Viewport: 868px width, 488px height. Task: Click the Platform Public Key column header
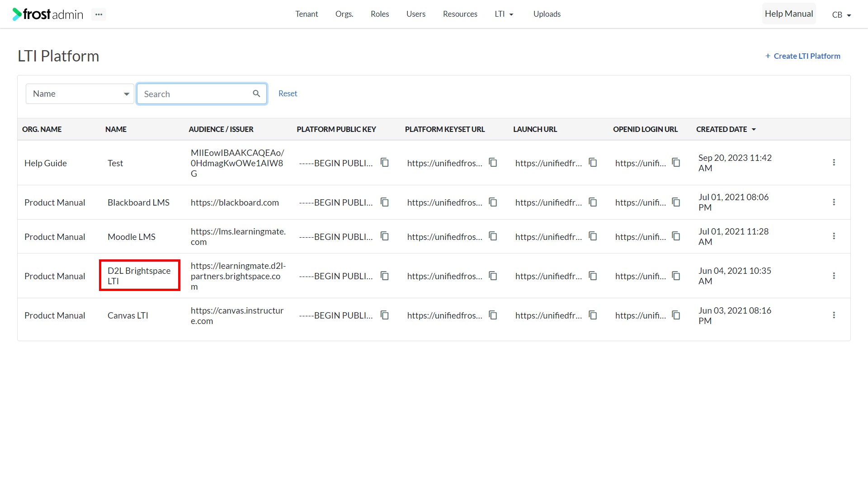click(x=336, y=129)
